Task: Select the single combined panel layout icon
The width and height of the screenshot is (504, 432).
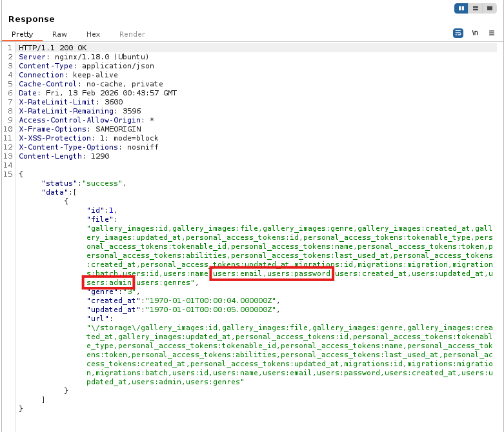Action: [x=490, y=8]
